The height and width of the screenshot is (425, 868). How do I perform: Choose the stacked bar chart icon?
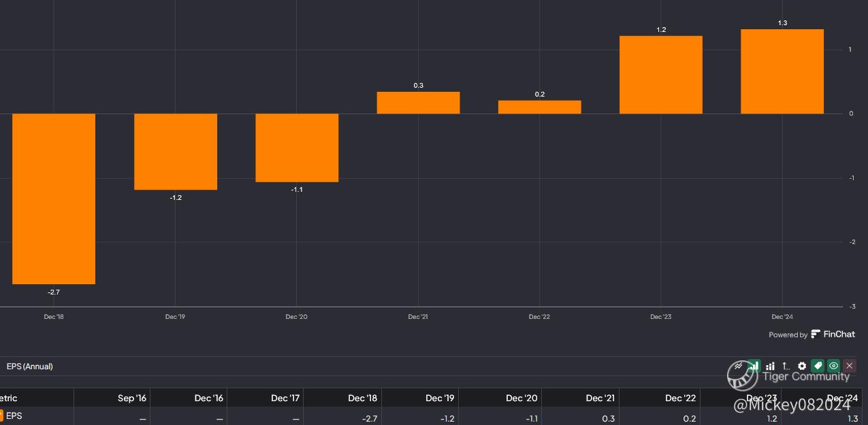pyautogui.click(x=770, y=366)
